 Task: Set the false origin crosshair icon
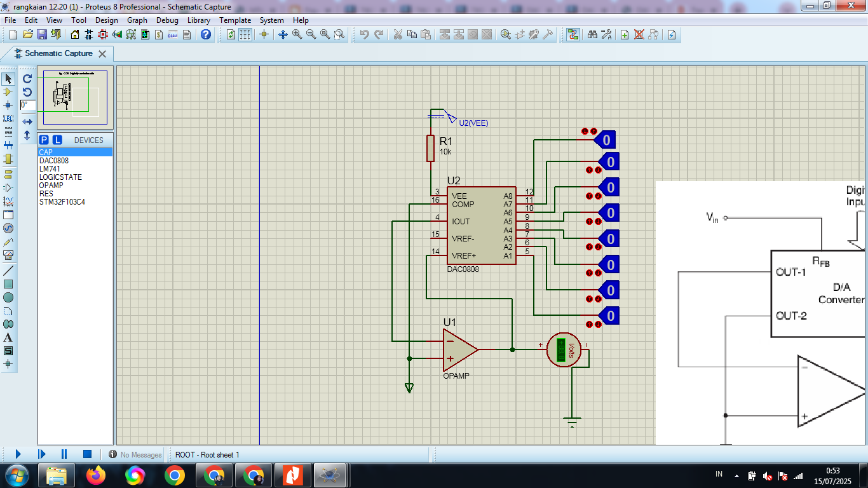264,34
